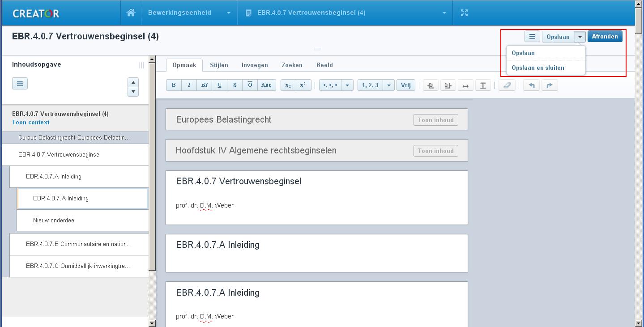Toggle underline formatting
The width and height of the screenshot is (644, 327).
pos(219,85)
